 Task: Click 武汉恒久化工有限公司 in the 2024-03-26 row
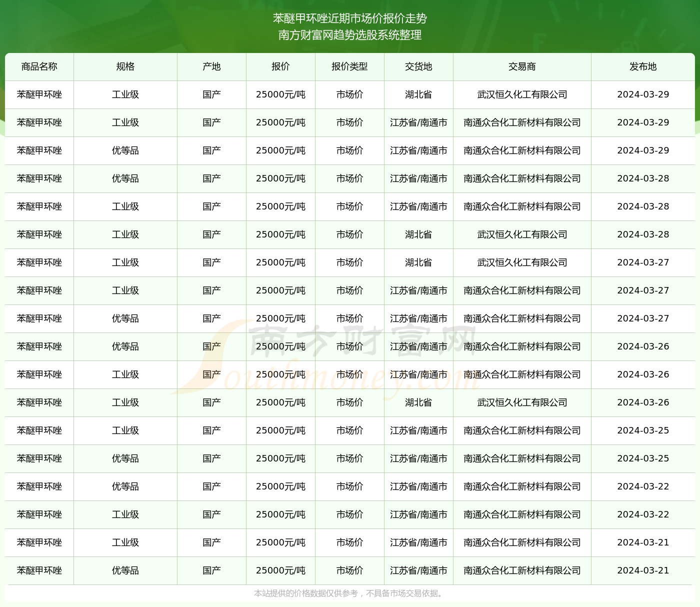tap(522, 402)
